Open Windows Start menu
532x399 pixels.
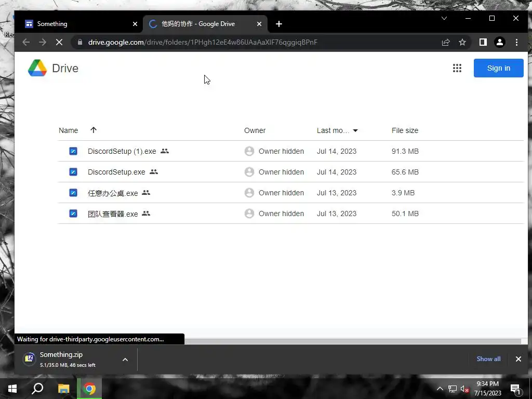tap(12, 389)
